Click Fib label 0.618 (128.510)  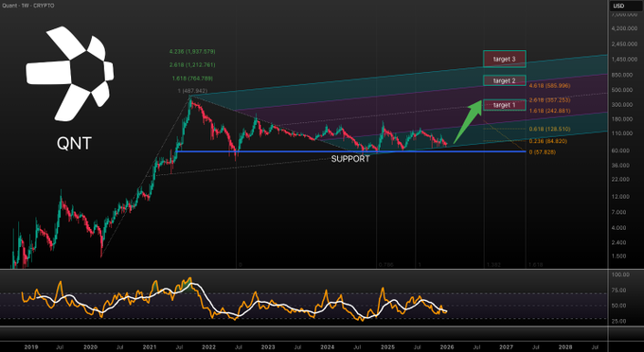549,129
